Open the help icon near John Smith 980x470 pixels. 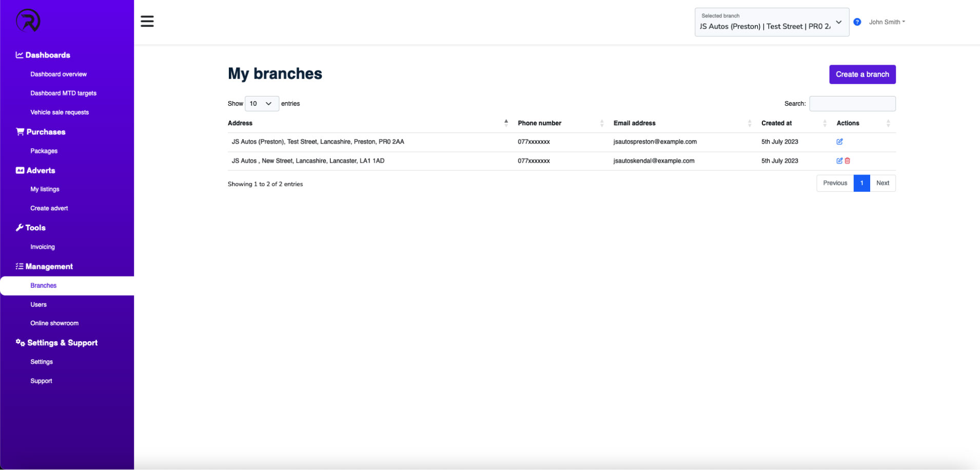click(x=857, y=22)
